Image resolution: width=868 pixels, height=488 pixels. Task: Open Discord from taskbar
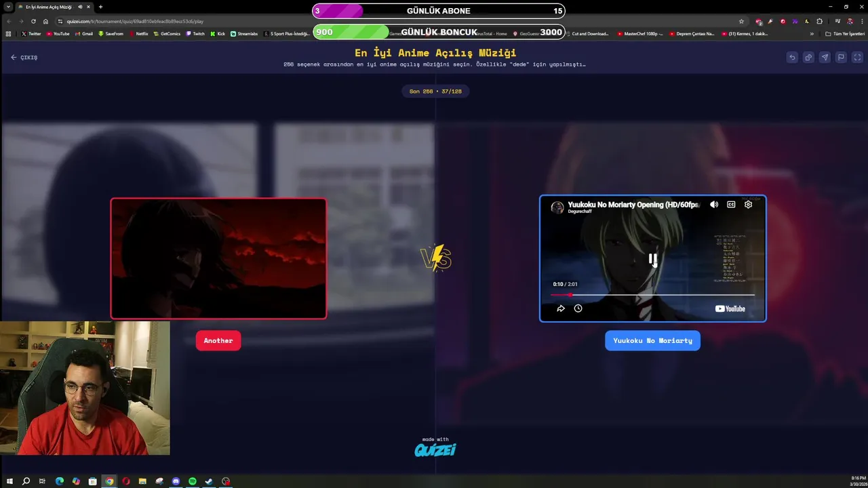pyautogui.click(x=176, y=481)
